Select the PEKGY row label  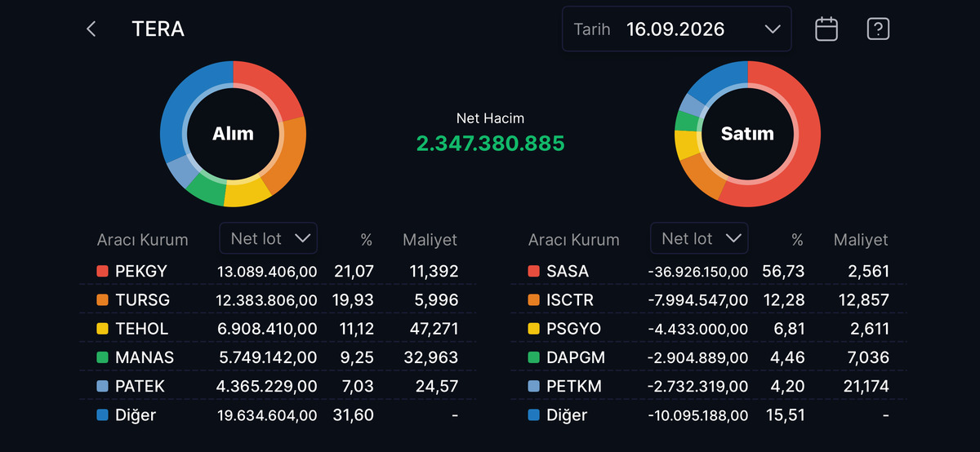141,271
